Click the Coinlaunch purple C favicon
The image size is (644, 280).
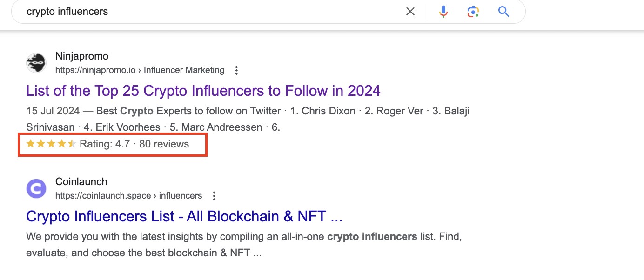coord(36,189)
